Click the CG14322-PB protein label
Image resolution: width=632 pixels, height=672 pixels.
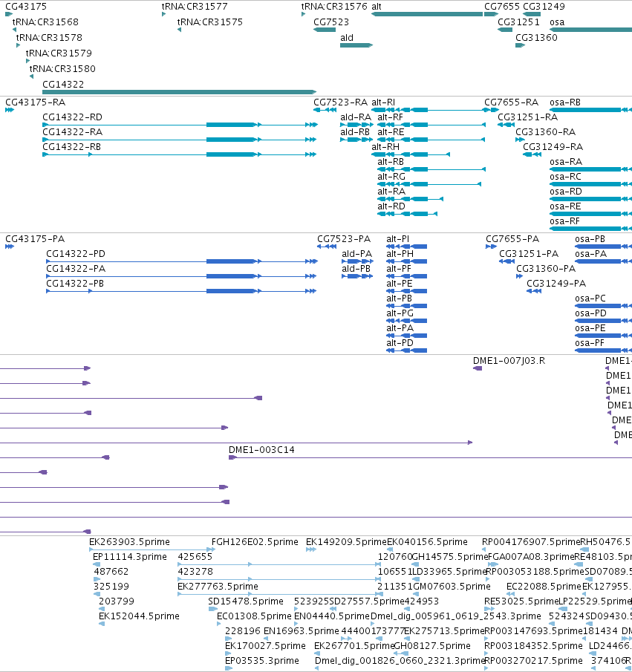(75, 284)
